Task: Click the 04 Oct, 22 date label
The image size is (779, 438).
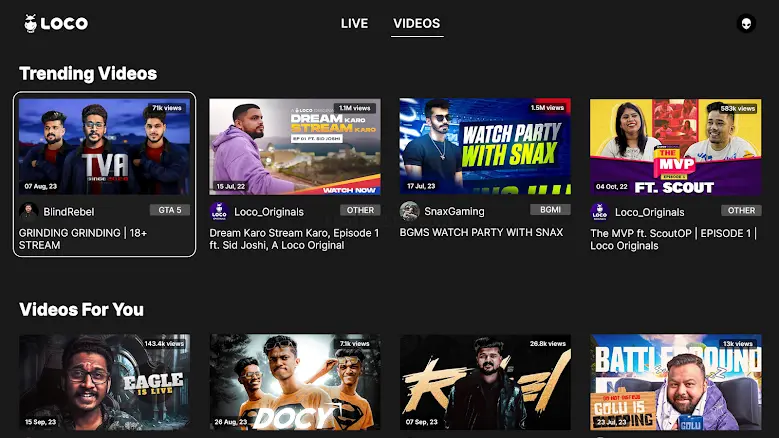Action: coord(612,187)
